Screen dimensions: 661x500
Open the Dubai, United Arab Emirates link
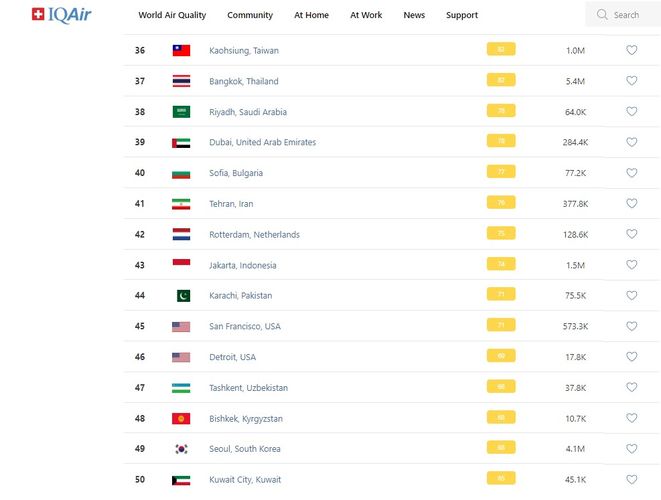262,143
